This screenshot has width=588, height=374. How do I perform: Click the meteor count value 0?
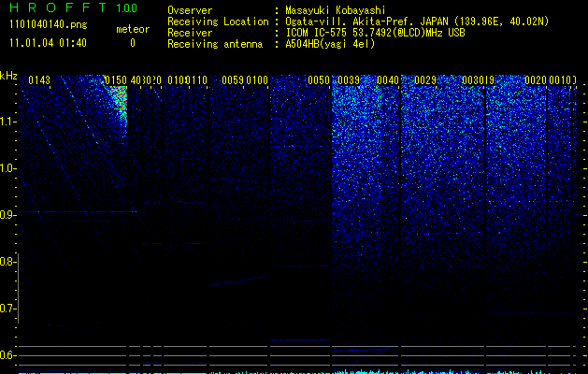[133, 43]
